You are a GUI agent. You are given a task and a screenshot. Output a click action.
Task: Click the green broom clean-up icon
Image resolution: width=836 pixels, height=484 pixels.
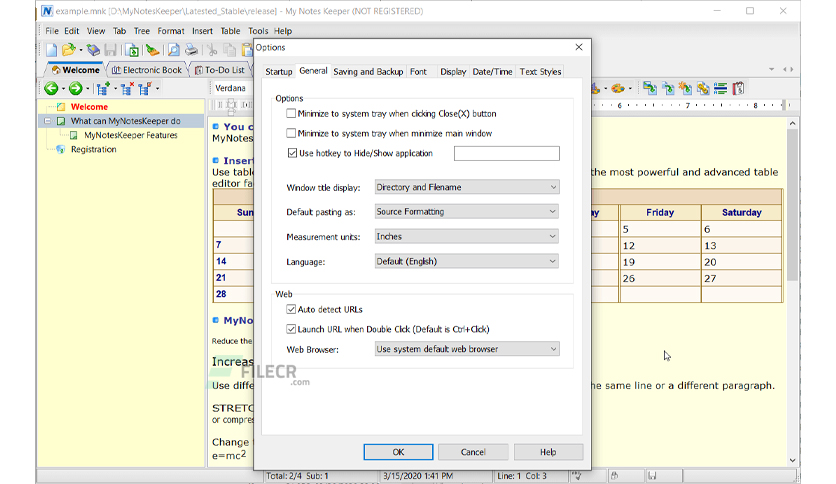[x=152, y=50]
